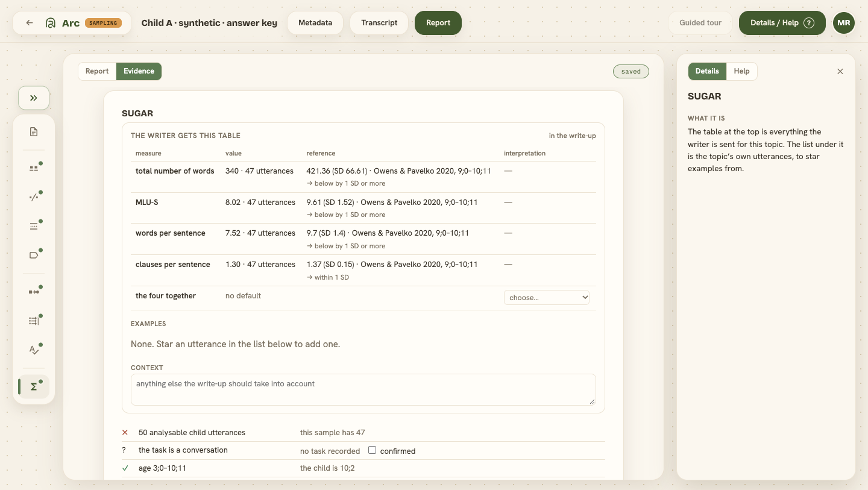Start the Guided tour

(700, 23)
